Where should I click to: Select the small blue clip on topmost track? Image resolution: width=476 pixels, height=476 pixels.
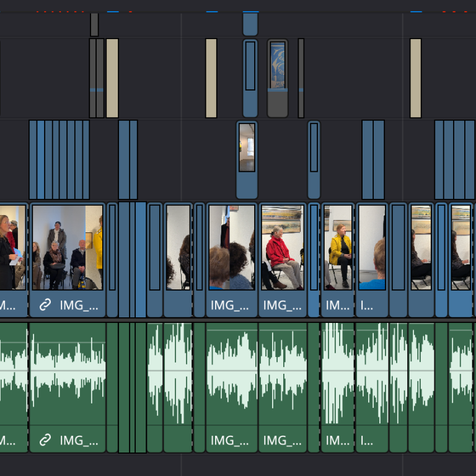pyautogui.click(x=250, y=25)
